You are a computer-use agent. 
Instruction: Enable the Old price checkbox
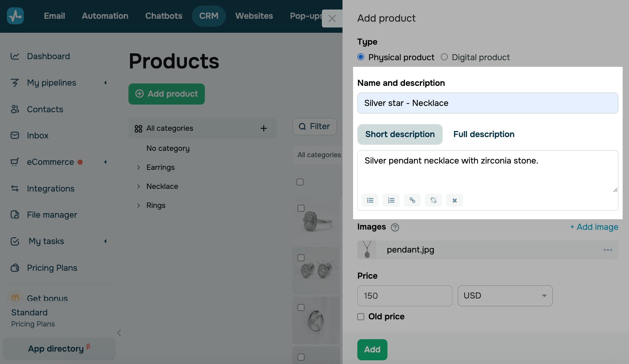point(361,317)
